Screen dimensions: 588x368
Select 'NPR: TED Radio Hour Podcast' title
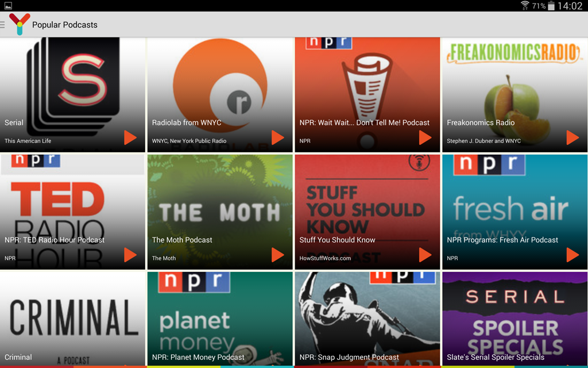[x=55, y=240]
